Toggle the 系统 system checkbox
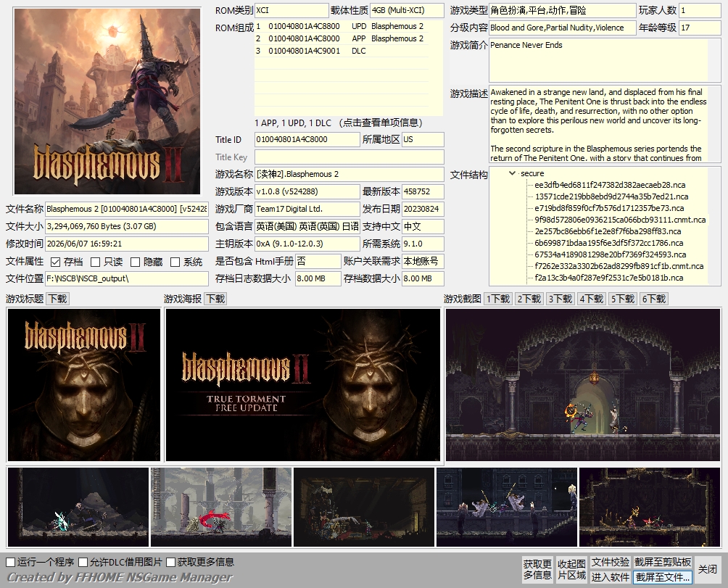 pyautogui.click(x=175, y=262)
